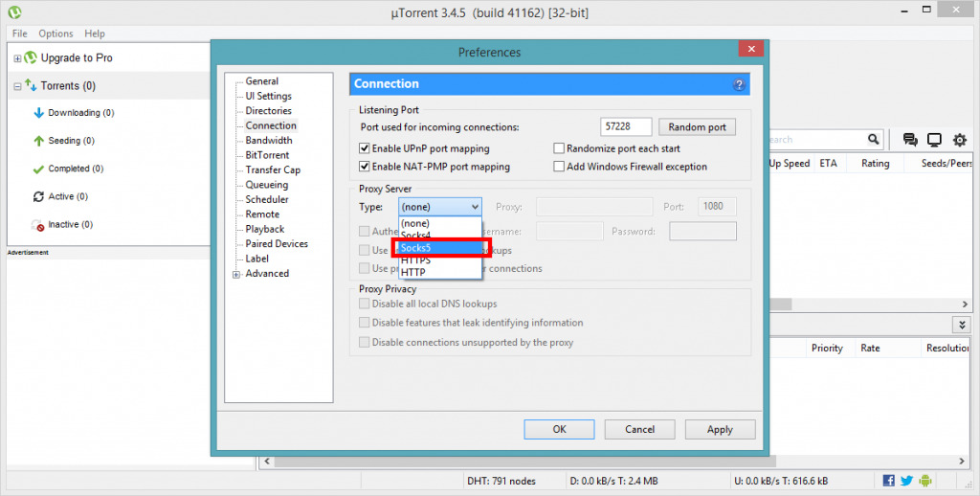
Task: Click the Proxy address field
Action: pos(594,207)
